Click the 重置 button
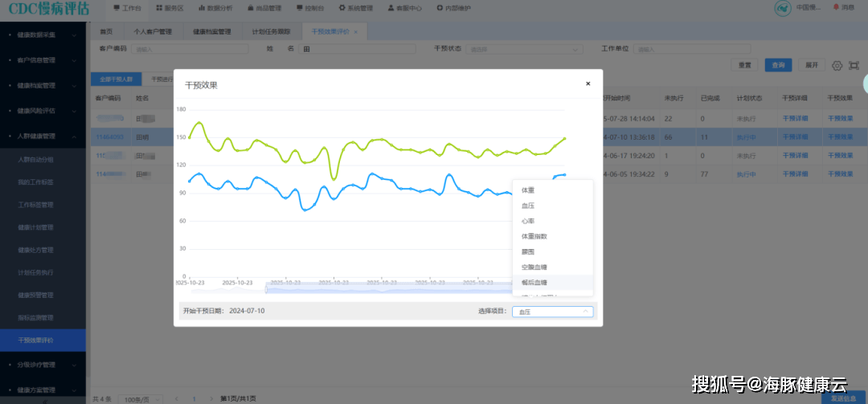Screen dimensions: 868x404 [744, 65]
